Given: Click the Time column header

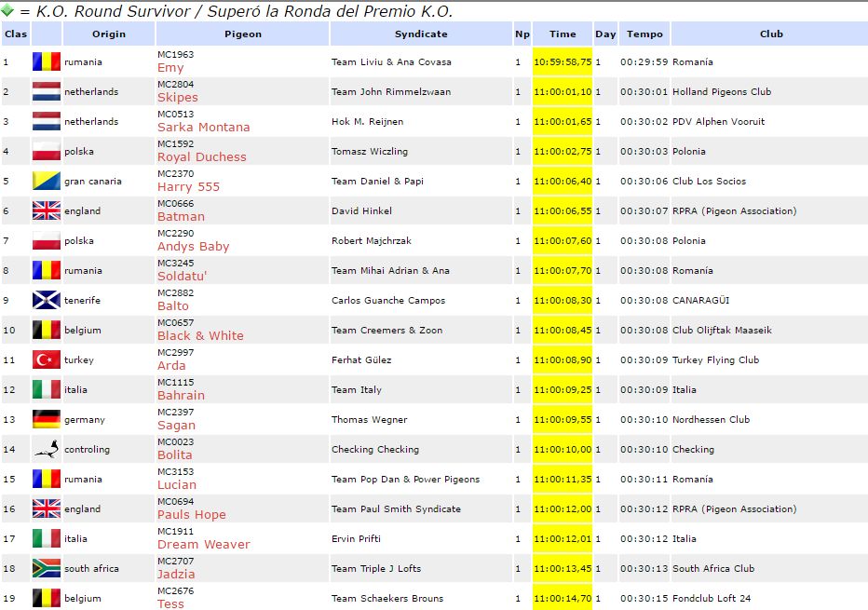Looking at the screenshot, I should (563, 34).
